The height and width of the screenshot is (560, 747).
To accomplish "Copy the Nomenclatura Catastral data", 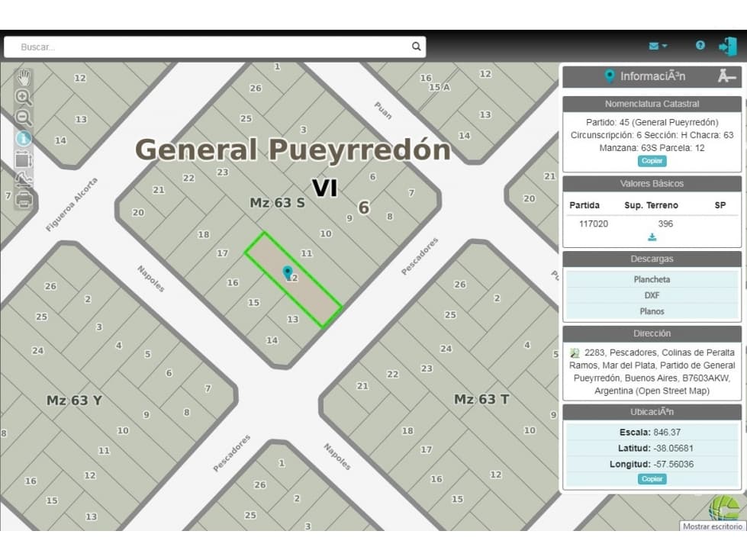I will (652, 161).
